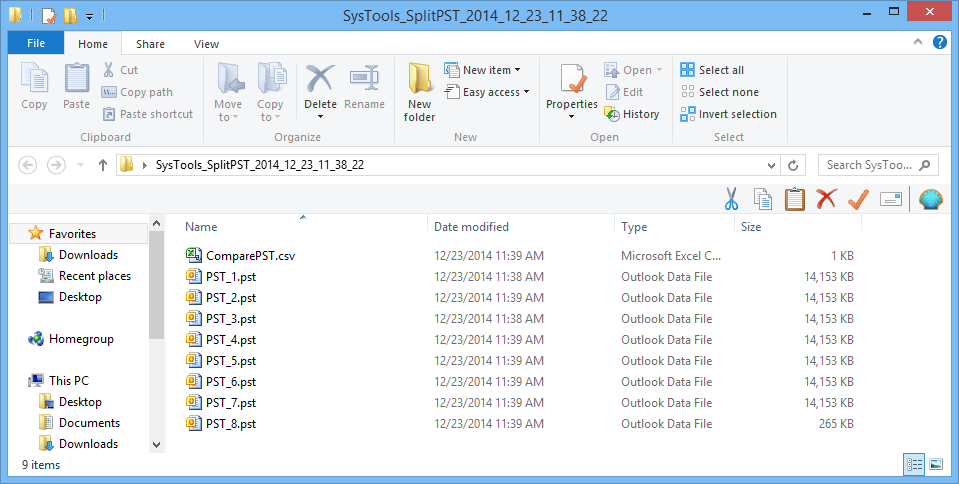The width and height of the screenshot is (959, 484).
Task: Click the rename field icon in lower toolbar
Action: coord(891,199)
